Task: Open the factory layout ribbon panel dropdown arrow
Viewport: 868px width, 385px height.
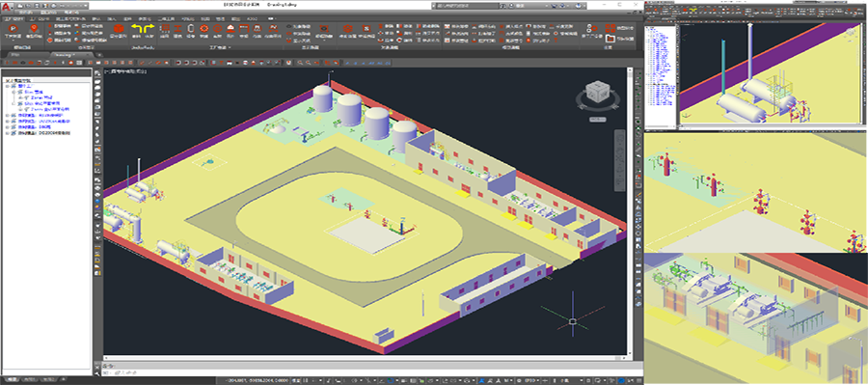Action: (x=230, y=47)
